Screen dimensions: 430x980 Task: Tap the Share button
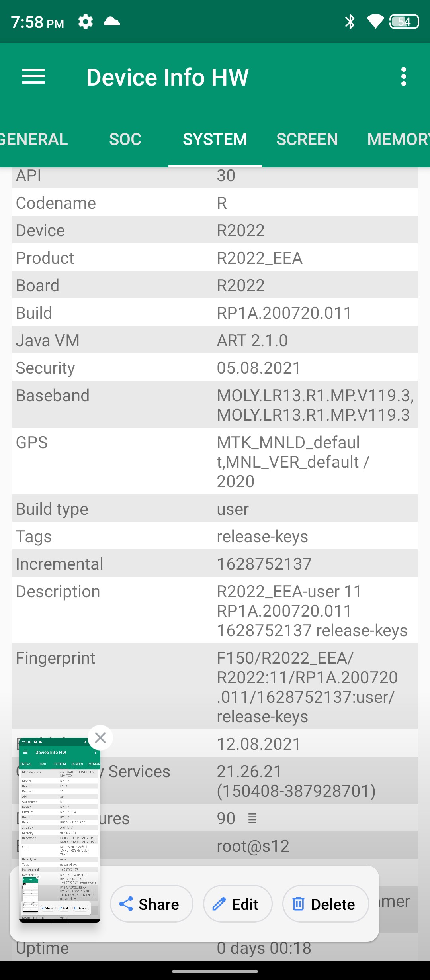(151, 904)
